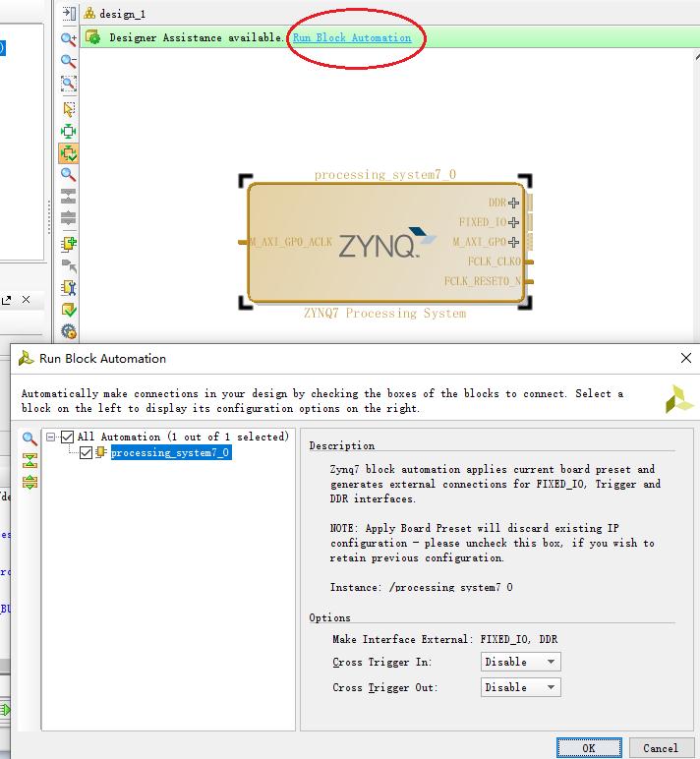Select the Zoom Fit icon
The height and width of the screenshot is (759, 700).
68,84
